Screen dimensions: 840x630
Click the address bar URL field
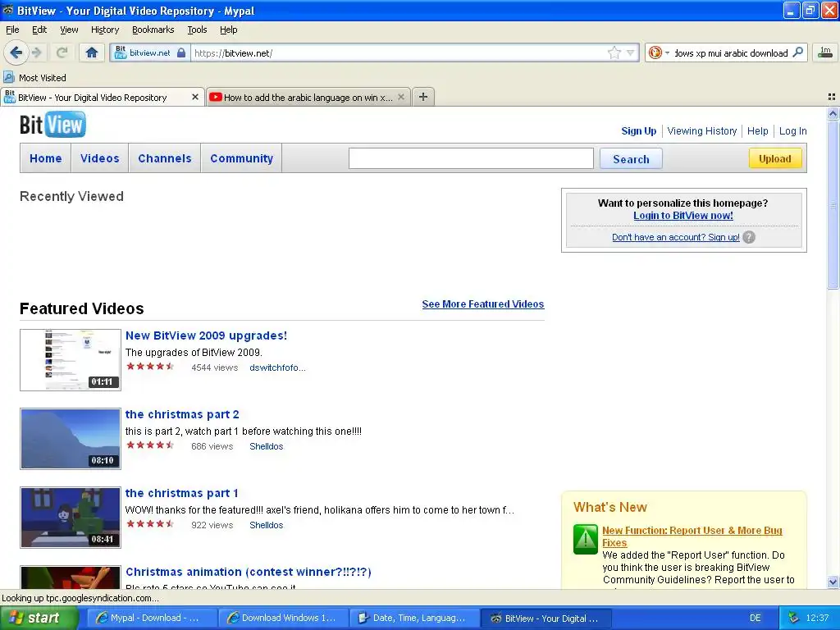click(x=399, y=52)
